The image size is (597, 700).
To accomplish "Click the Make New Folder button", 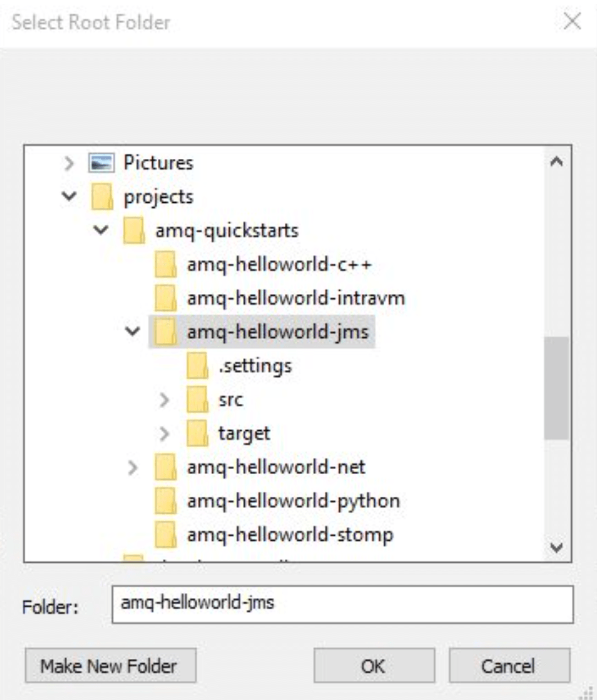I will pos(110,665).
